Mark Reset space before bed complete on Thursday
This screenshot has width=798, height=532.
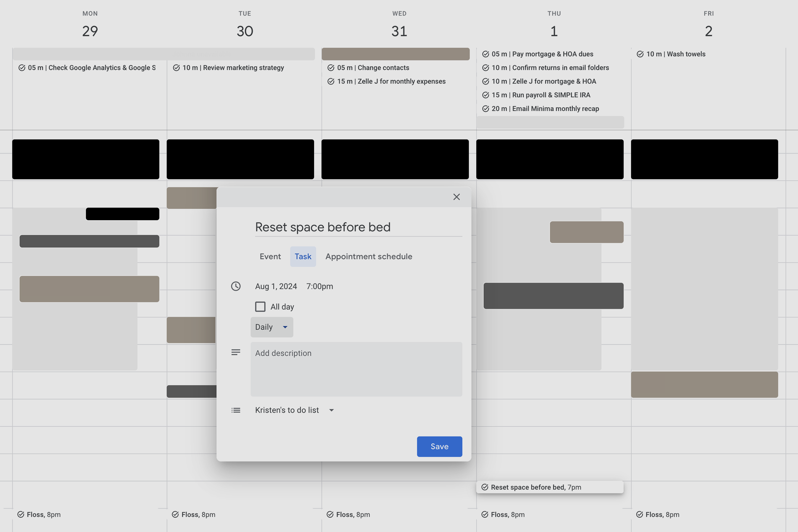[x=485, y=487]
